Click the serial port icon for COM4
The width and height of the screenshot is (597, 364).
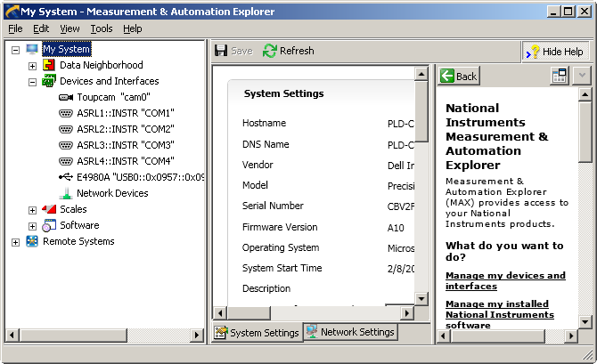[66, 161]
